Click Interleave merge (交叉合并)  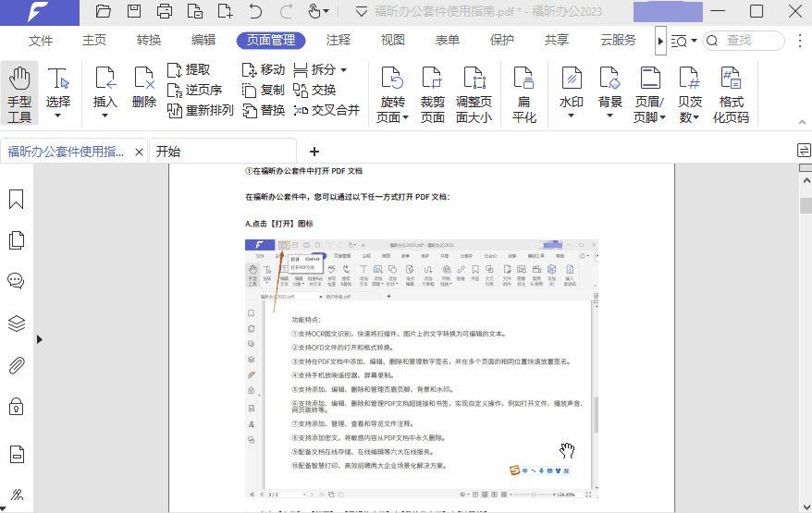(326, 110)
